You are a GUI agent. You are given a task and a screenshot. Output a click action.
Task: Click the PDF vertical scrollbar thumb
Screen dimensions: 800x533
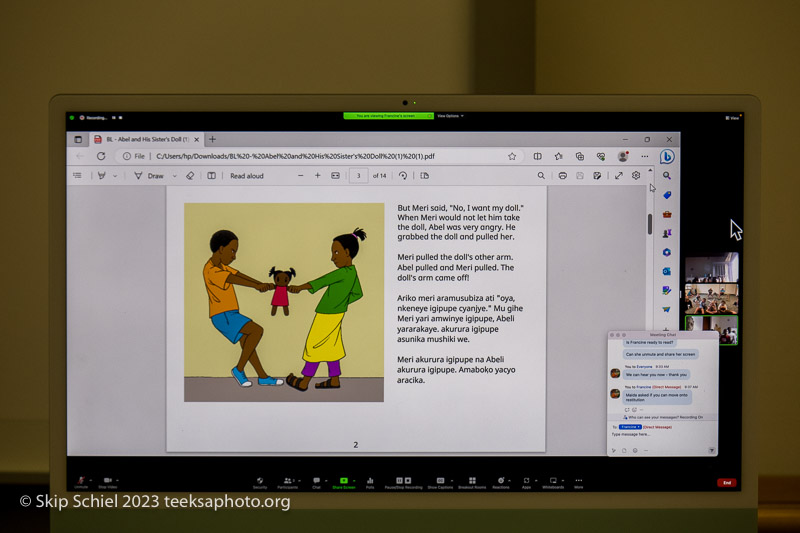point(649,224)
